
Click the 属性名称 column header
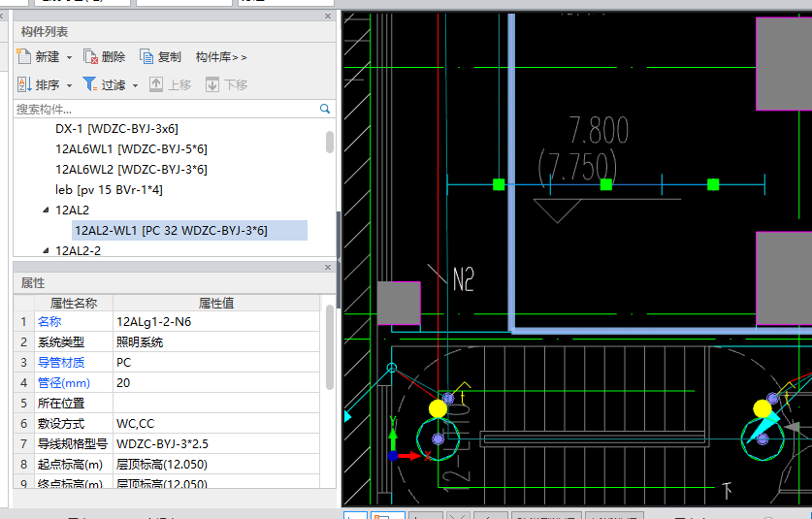[74, 303]
